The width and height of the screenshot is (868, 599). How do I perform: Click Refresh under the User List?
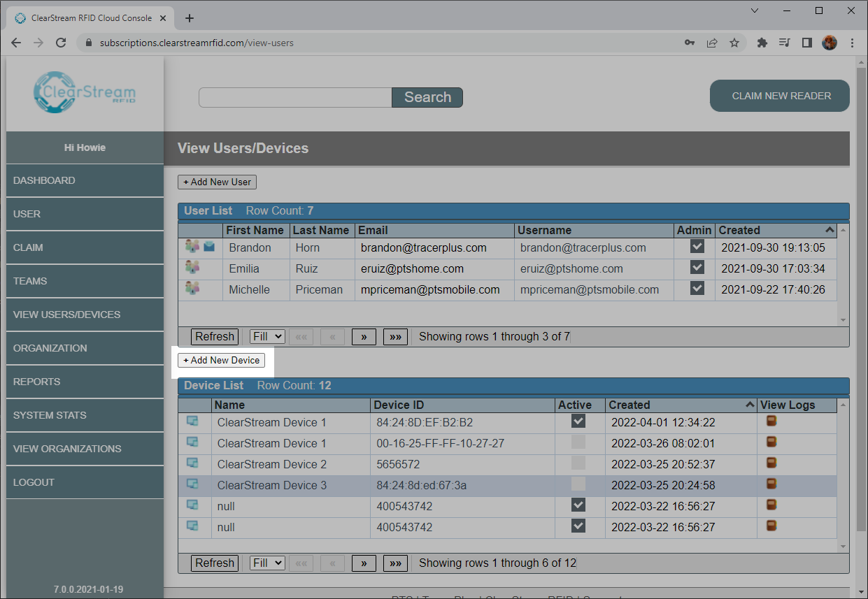pyautogui.click(x=215, y=336)
